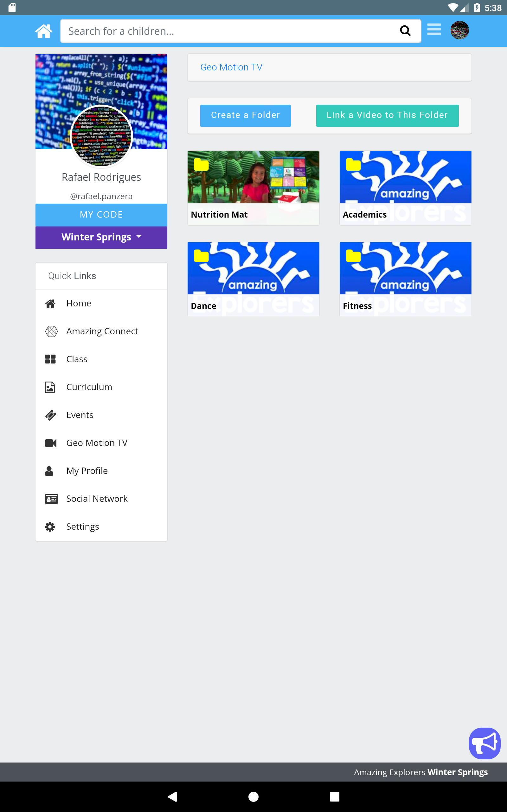Open the hamburger menu icon

pos(434,29)
